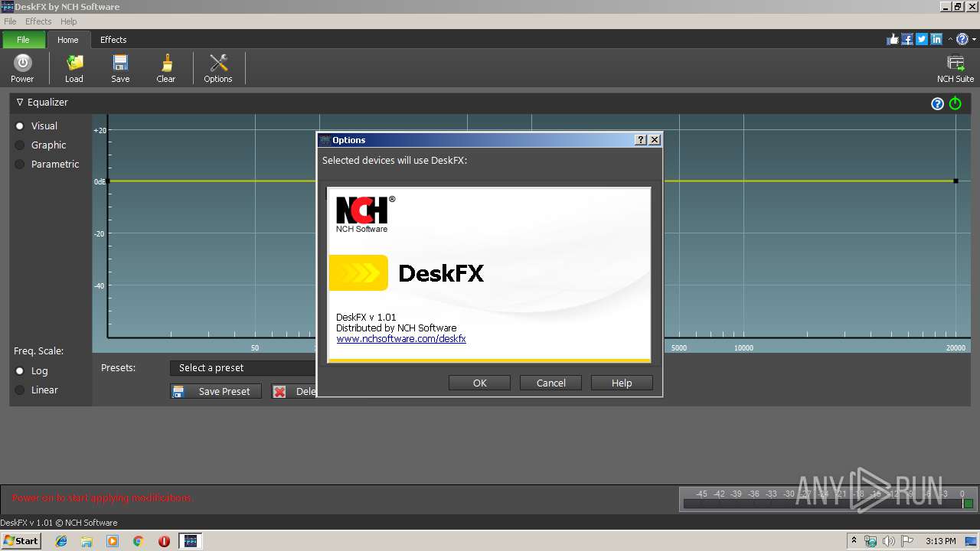Screen dimensions: 980x551
Task: Click the green File ribbon tab
Action: (23, 40)
